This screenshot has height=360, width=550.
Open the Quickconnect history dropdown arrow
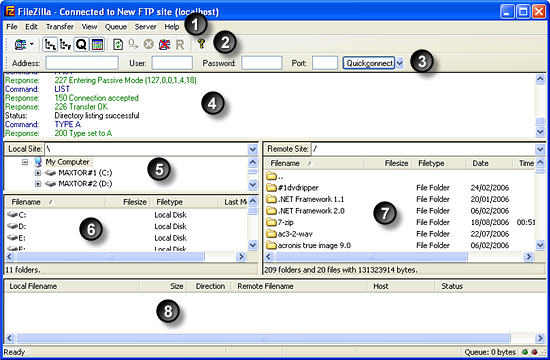(x=400, y=64)
